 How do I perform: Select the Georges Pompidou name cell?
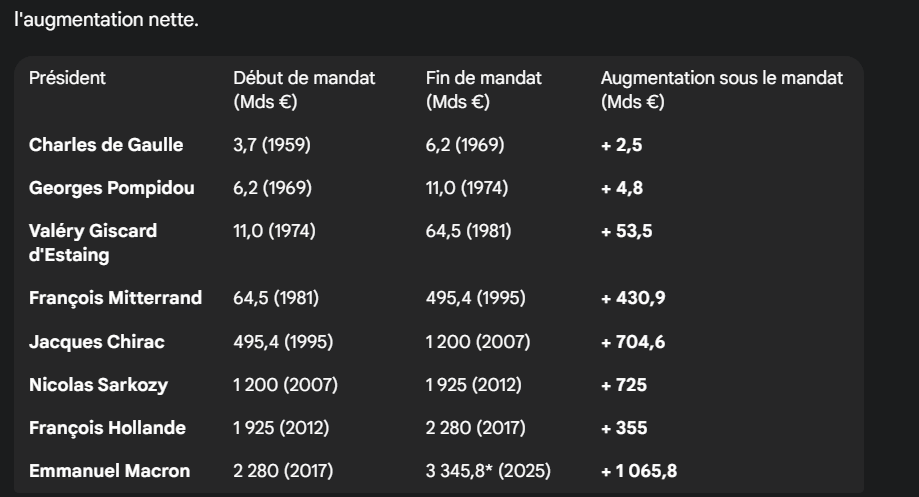point(112,188)
